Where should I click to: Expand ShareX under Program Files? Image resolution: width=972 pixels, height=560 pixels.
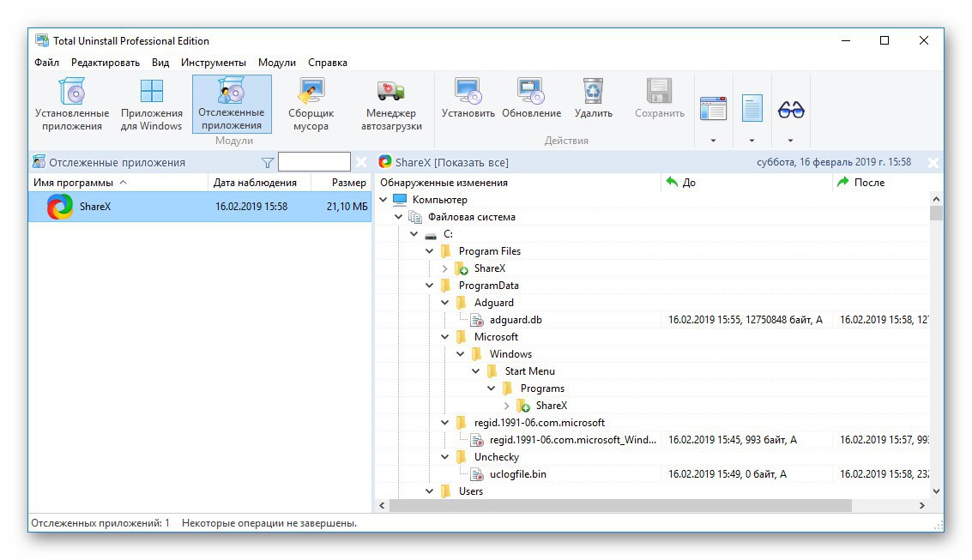[x=445, y=268]
